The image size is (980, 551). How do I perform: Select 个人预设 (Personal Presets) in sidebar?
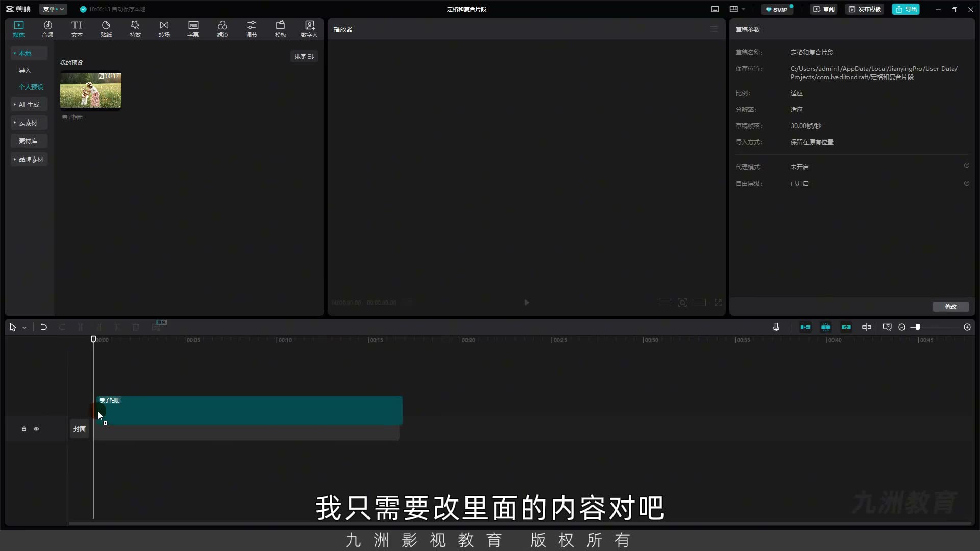click(31, 87)
